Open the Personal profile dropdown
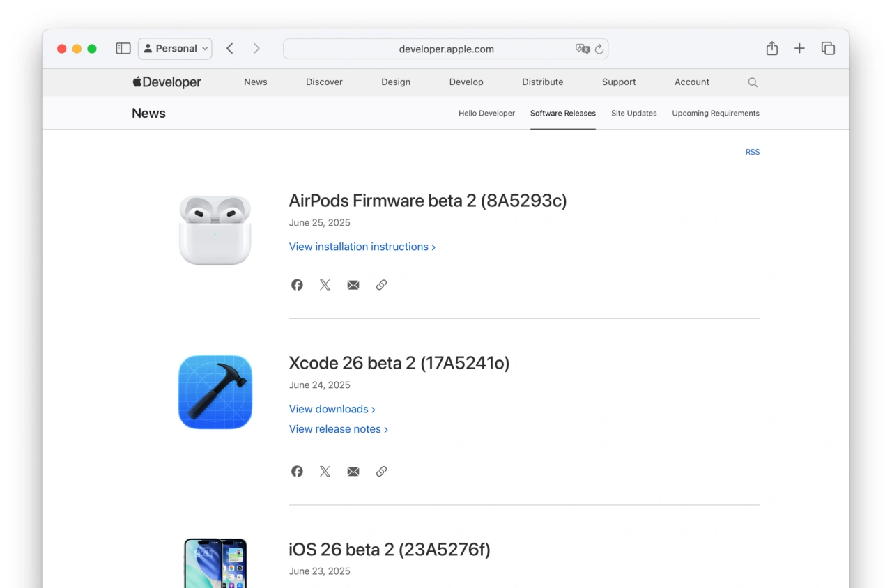 pyautogui.click(x=175, y=49)
